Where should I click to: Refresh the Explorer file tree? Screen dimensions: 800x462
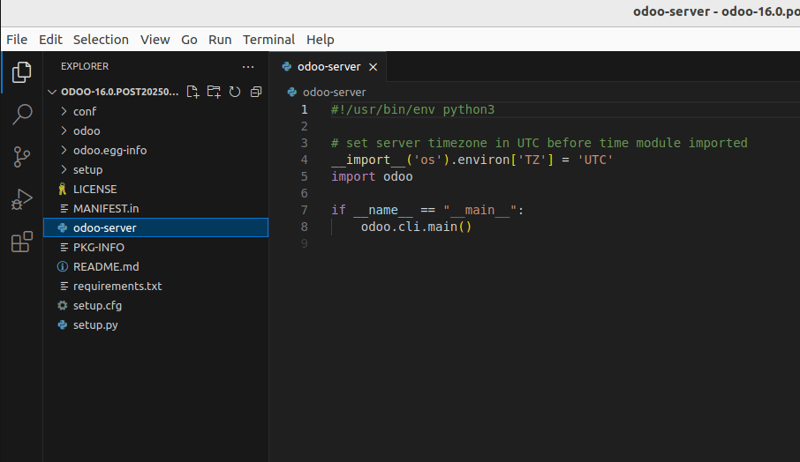click(235, 92)
